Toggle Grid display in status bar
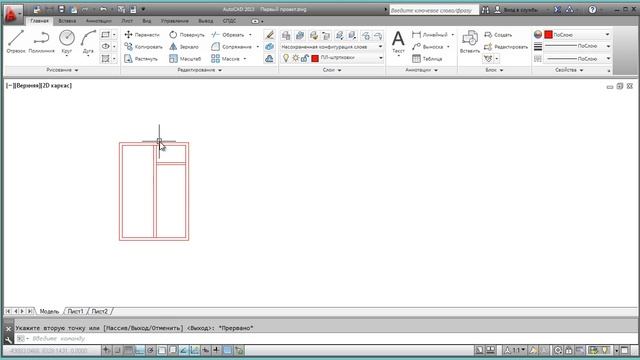The width and height of the screenshot is (640, 360). [x=128, y=350]
